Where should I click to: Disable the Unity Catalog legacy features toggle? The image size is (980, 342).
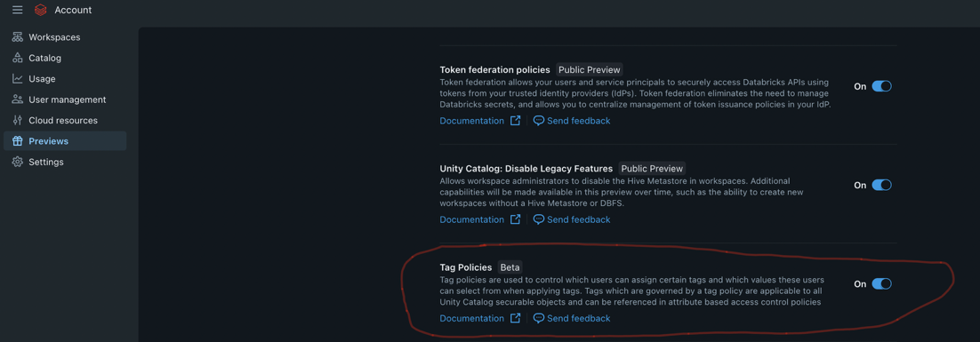coord(882,186)
